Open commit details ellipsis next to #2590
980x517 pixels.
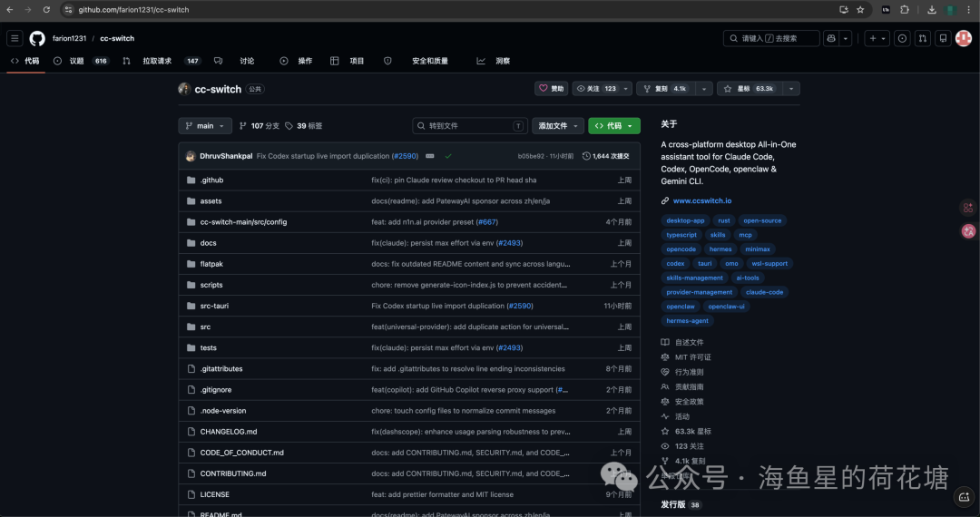coord(430,156)
